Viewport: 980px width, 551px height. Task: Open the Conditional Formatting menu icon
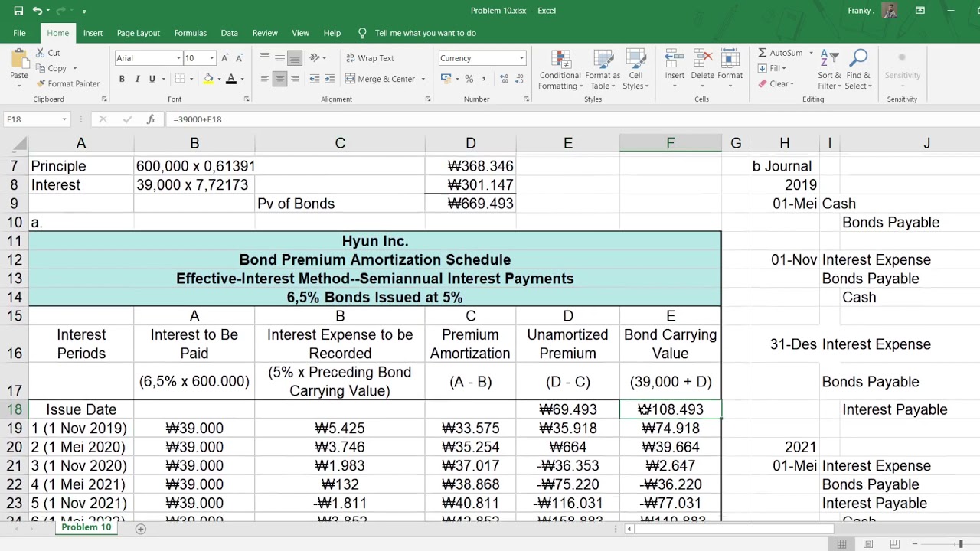click(x=560, y=60)
